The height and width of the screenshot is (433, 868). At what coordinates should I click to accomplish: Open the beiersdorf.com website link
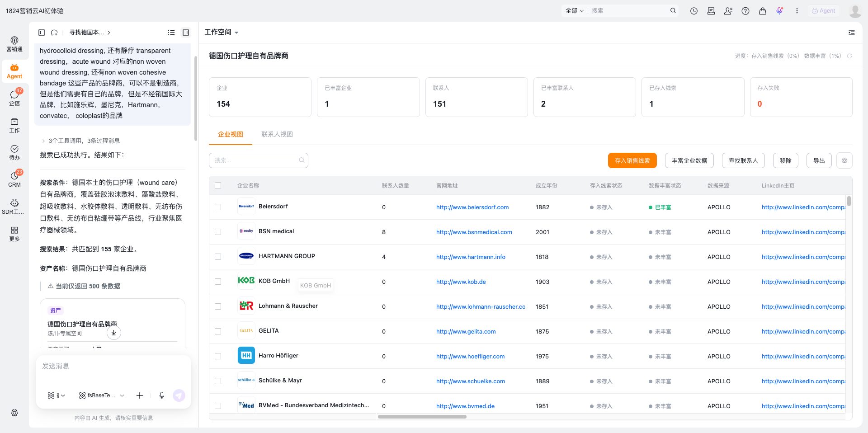(472, 207)
